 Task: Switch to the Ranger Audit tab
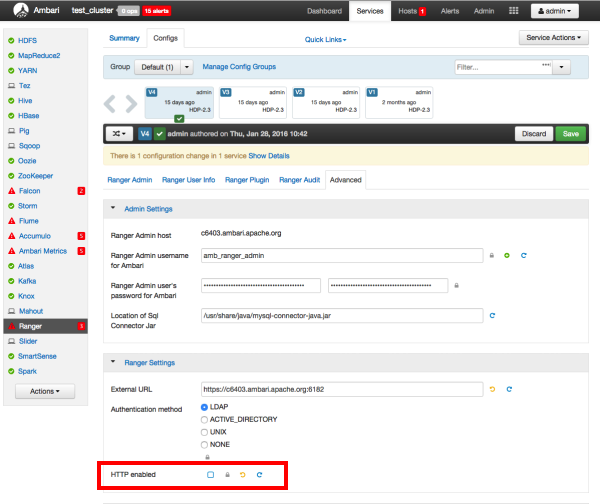pos(298,180)
